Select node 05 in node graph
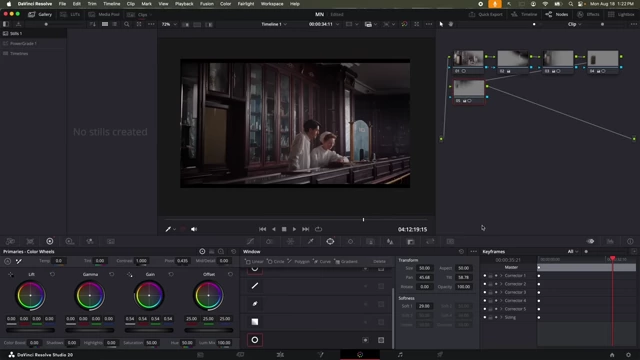The width and height of the screenshot is (640, 360). (469, 92)
